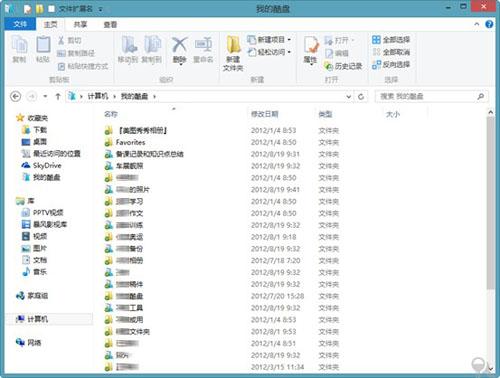This screenshot has height=378, width=500.
Task: Select the 车展靓照 folder
Action: (x=124, y=166)
